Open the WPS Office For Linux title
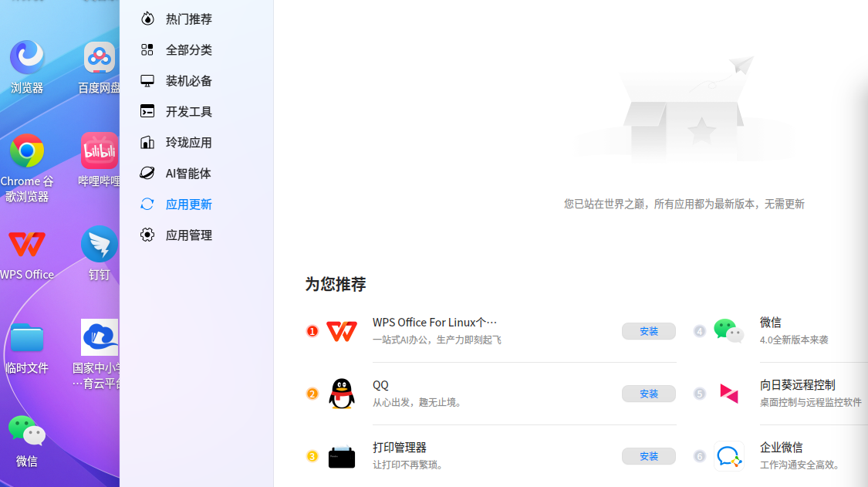Image resolution: width=868 pixels, height=487 pixels. click(434, 323)
